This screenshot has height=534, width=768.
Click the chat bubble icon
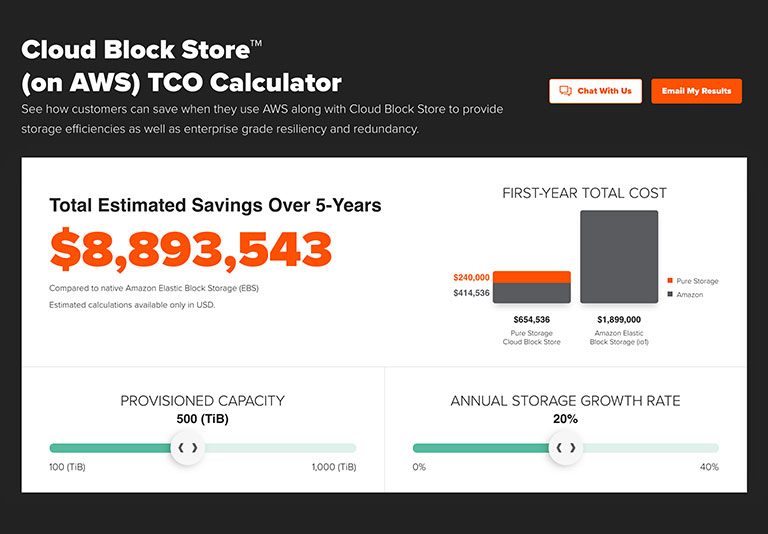pos(565,91)
